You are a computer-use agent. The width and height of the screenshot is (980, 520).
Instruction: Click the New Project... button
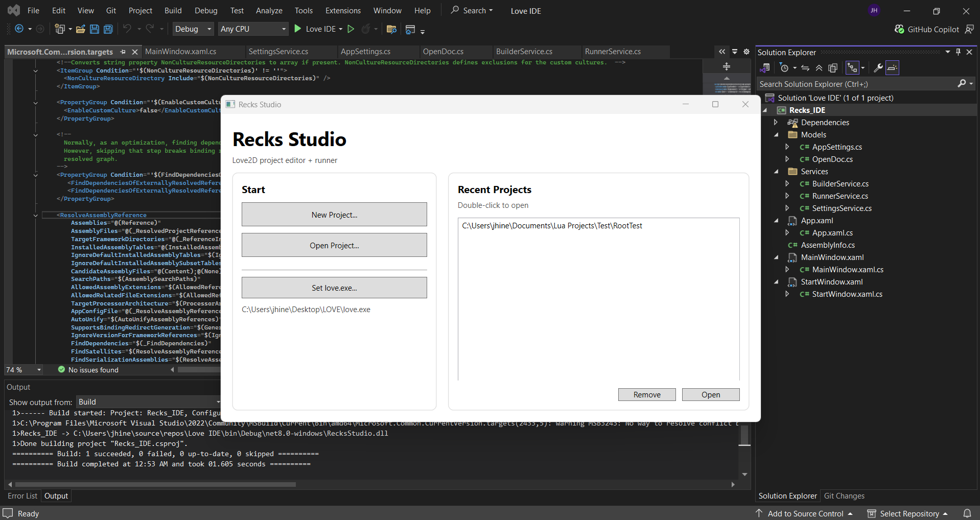[x=334, y=215]
